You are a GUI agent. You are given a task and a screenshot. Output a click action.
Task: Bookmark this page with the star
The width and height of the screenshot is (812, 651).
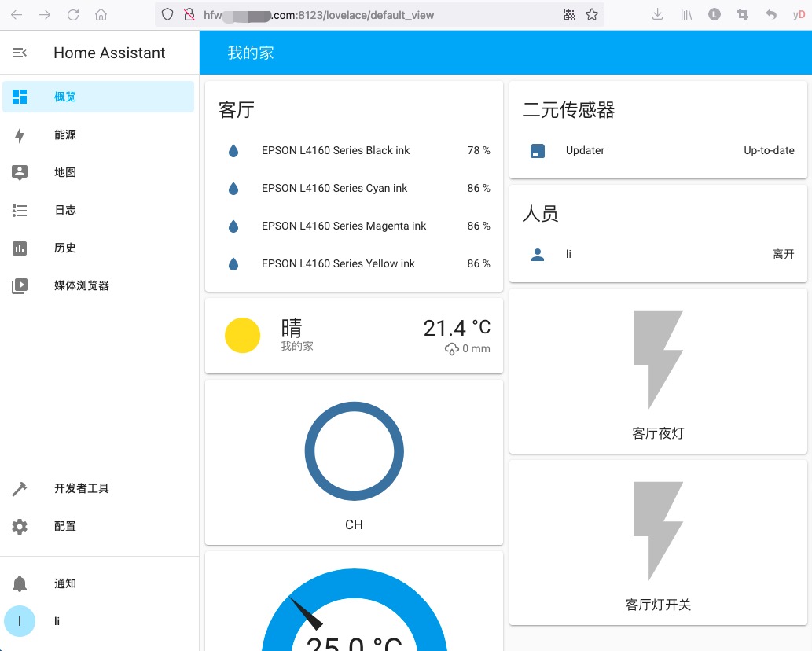592,14
